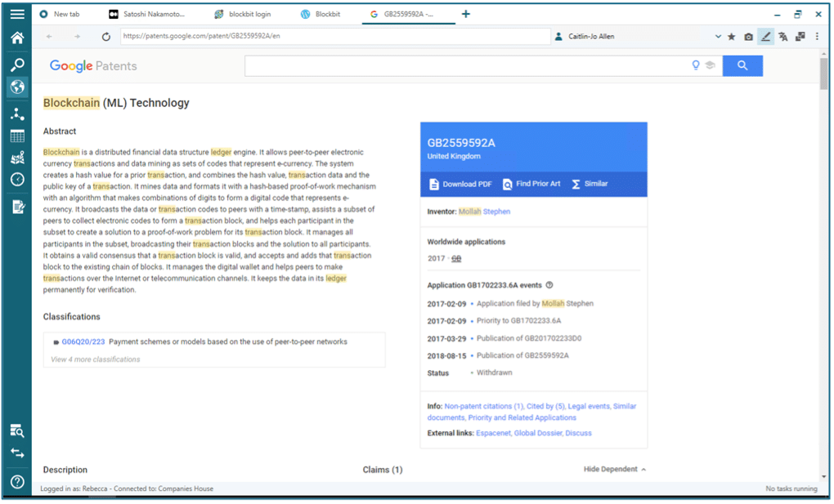Click the translate page icon
The width and height of the screenshot is (834, 504).
[783, 37]
